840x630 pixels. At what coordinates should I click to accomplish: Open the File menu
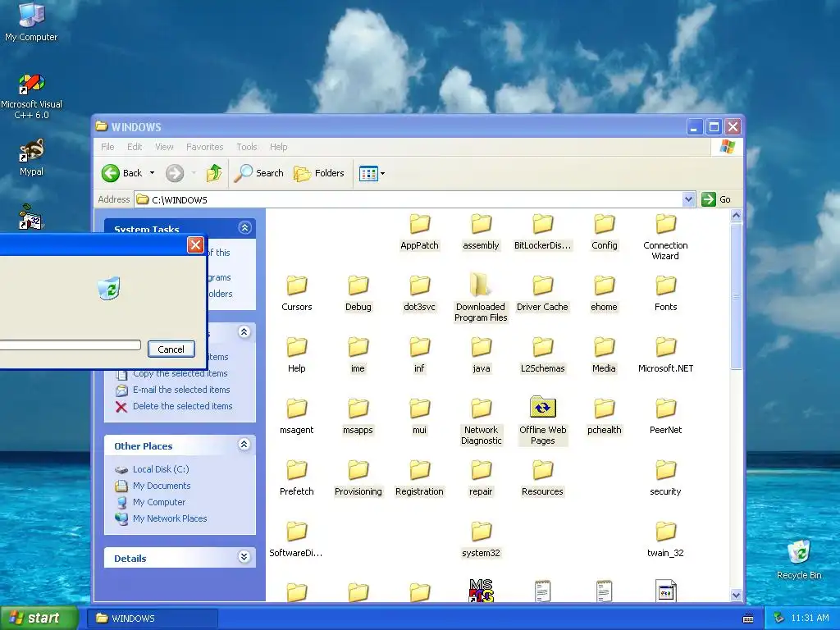[107, 147]
